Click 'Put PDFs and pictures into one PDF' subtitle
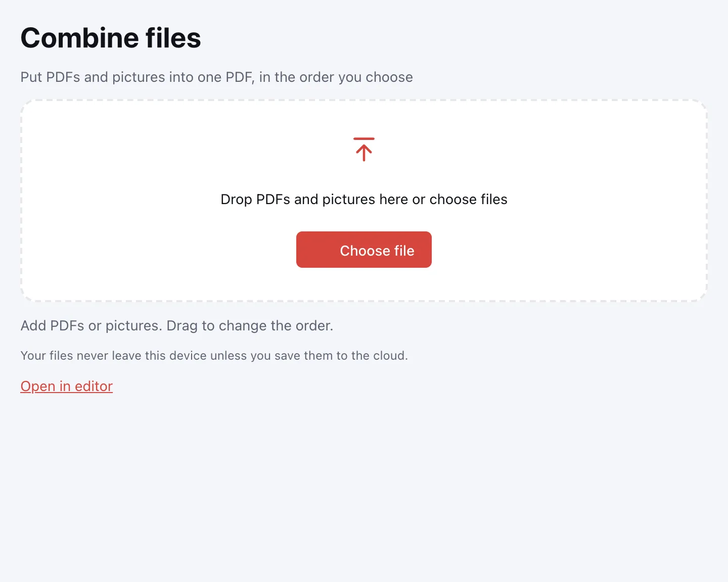Screen dimensions: 728x582 tap(217, 77)
